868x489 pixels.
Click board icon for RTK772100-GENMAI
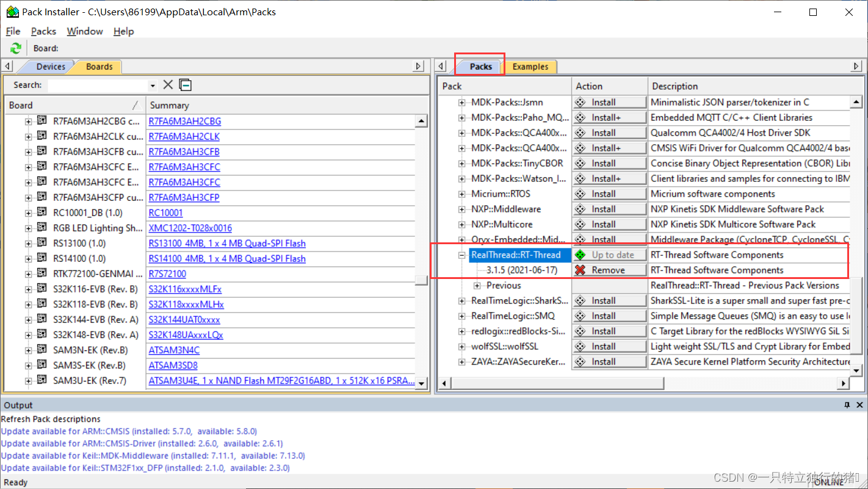coord(42,273)
